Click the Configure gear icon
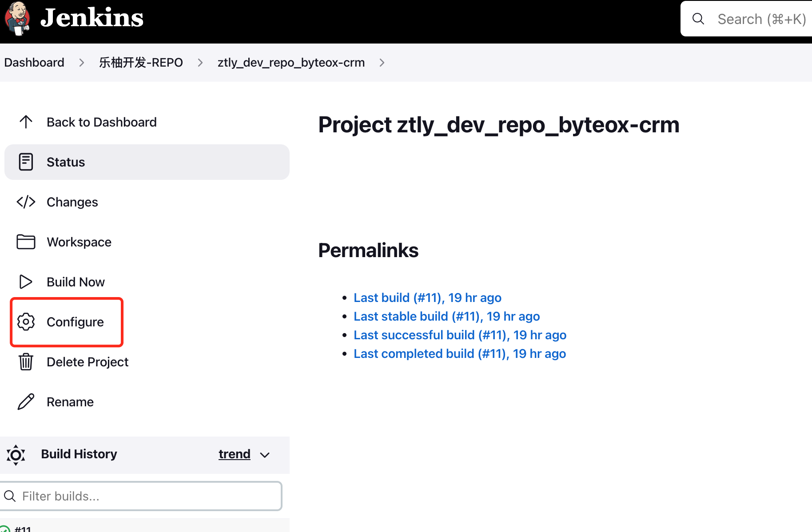Screen dimensions: 812x532 pos(26,322)
